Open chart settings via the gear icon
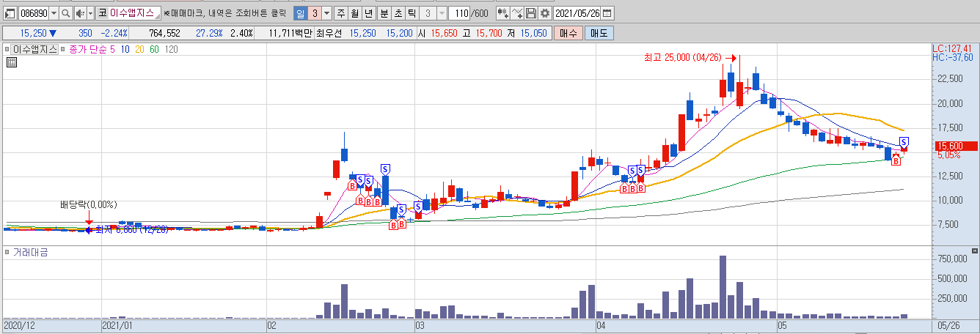This screenshot has height=334, width=980. (544, 13)
